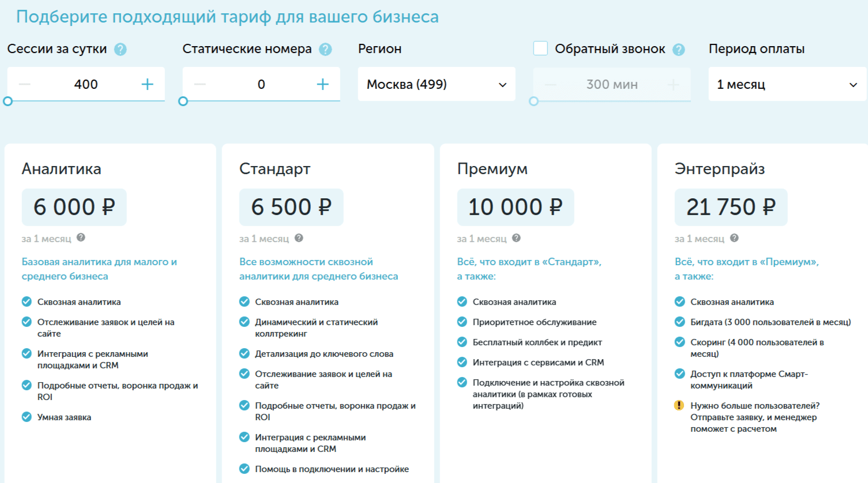Click the help icon under the Энтерпрайз price

(x=734, y=238)
